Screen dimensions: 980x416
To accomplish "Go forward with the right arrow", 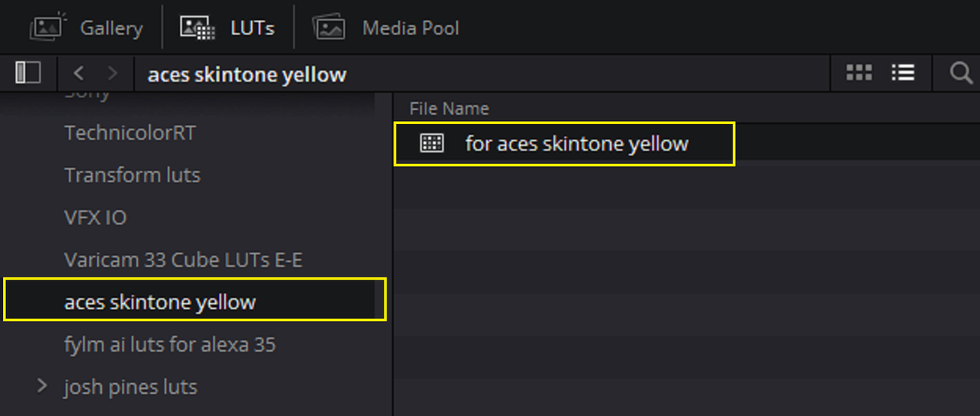I will pyautogui.click(x=113, y=74).
